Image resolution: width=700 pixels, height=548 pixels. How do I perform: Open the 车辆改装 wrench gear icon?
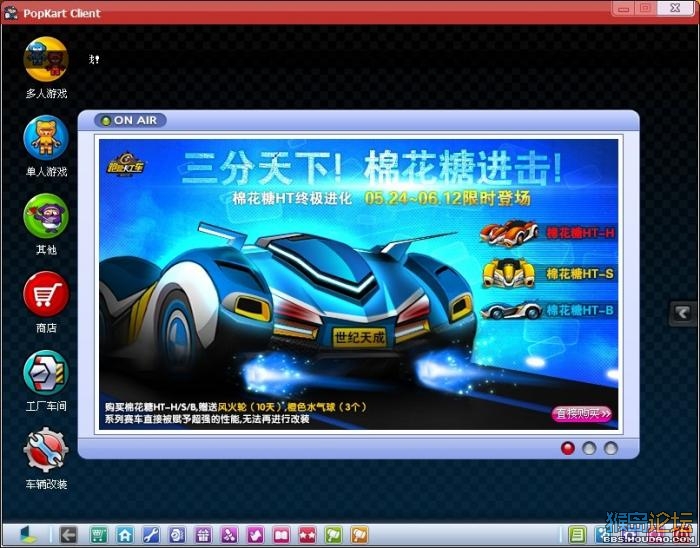point(46,450)
